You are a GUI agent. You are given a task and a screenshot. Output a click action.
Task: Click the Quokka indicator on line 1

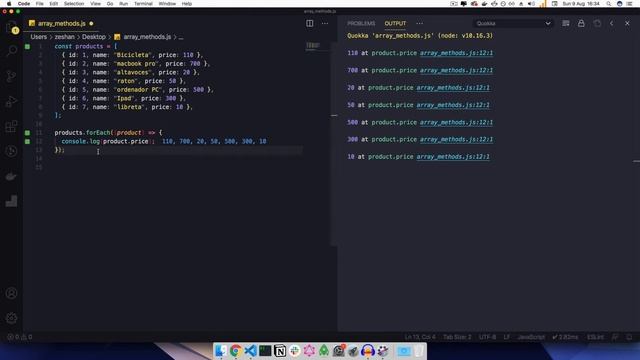[27, 47]
